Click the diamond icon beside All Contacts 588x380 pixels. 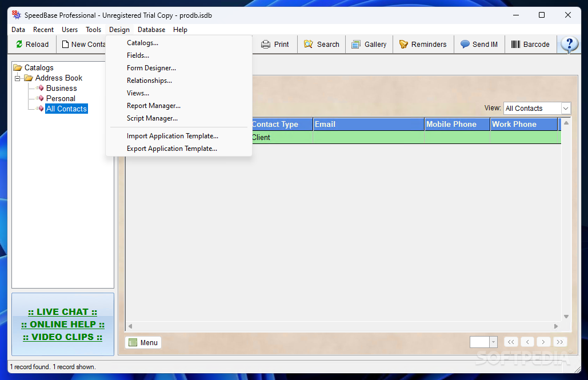click(41, 109)
